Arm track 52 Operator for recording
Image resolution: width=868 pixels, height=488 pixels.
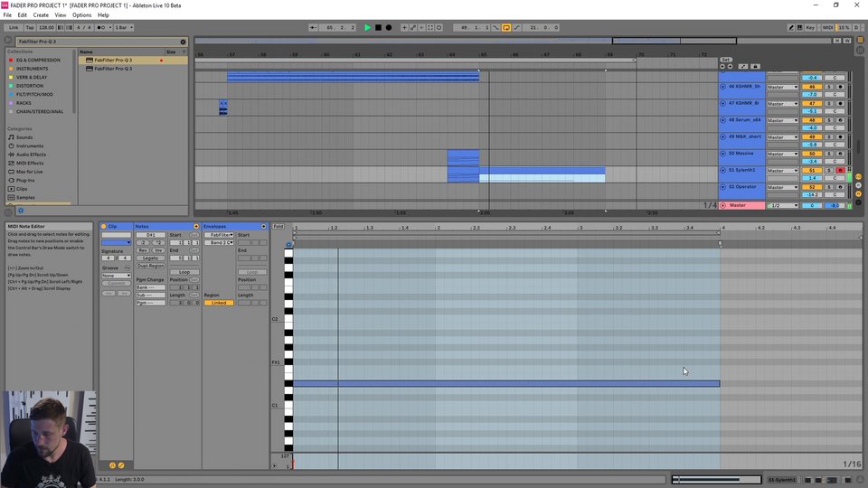pyautogui.click(x=840, y=187)
